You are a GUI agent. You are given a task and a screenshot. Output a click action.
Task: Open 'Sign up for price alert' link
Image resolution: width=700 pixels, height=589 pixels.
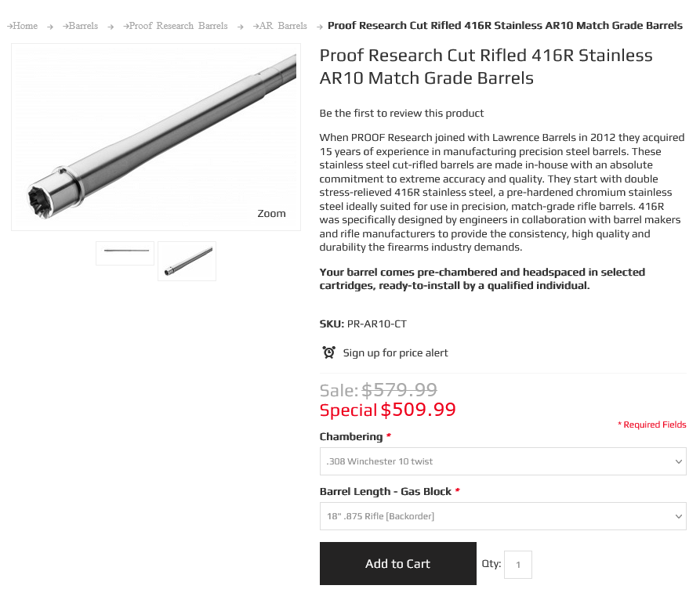(395, 353)
